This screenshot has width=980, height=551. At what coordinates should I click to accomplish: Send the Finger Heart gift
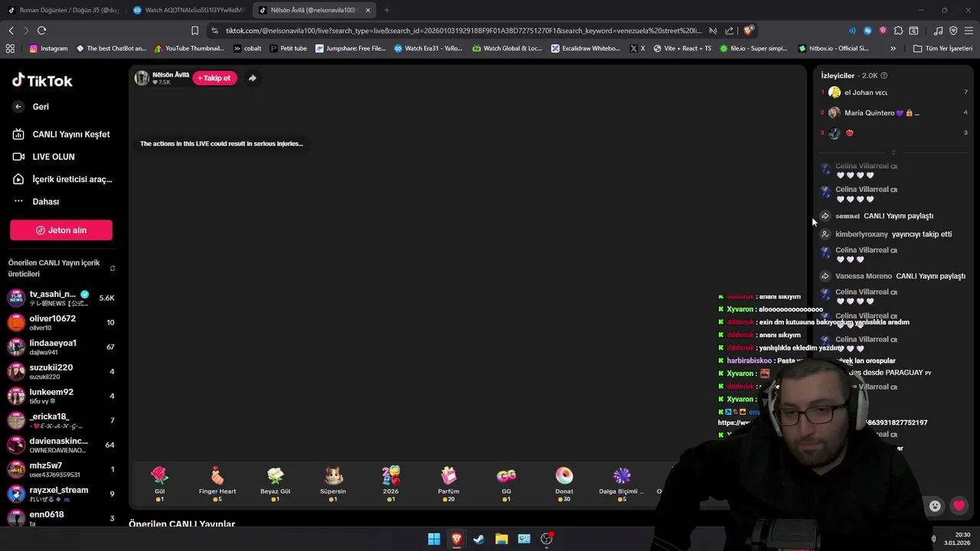pyautogui.click(x=217, y=484)
